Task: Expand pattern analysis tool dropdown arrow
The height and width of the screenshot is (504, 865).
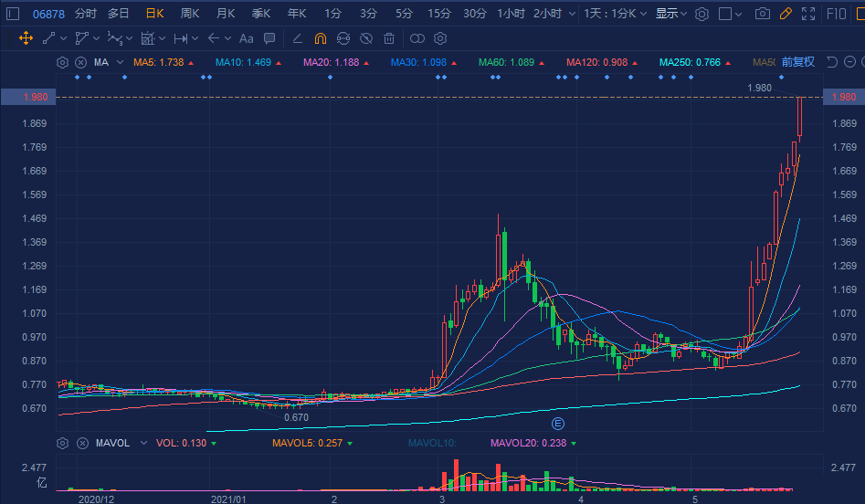Action: 162,38
